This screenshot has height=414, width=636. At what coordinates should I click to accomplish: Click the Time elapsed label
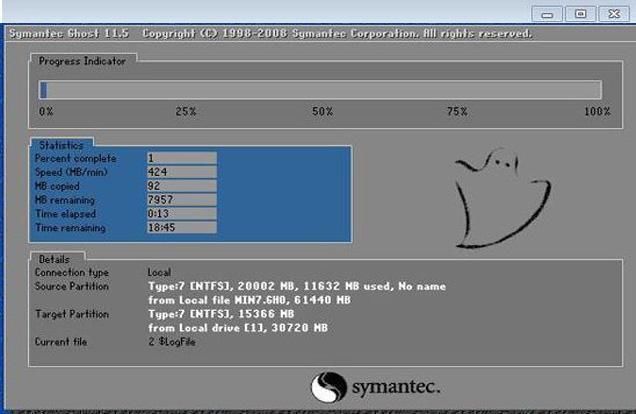point(65,214)
